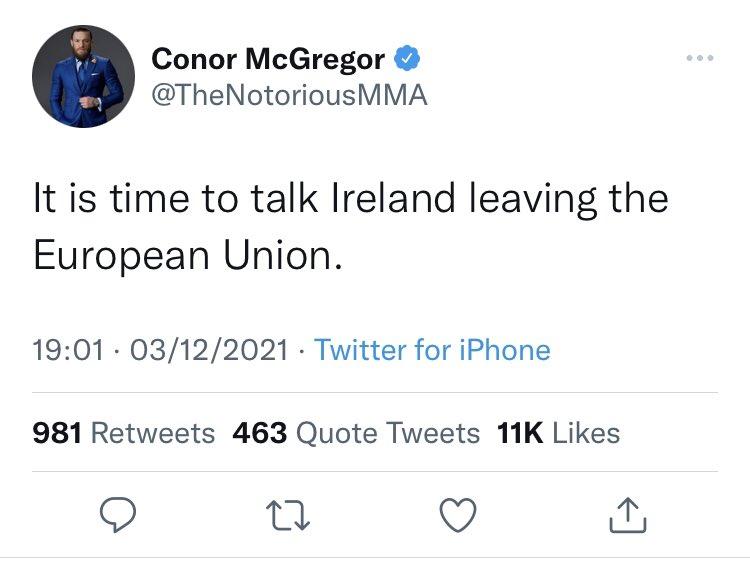Open the Twitter for iPhone source link
The height and width of the screenshot is (562, 750).
coord(432,350)
